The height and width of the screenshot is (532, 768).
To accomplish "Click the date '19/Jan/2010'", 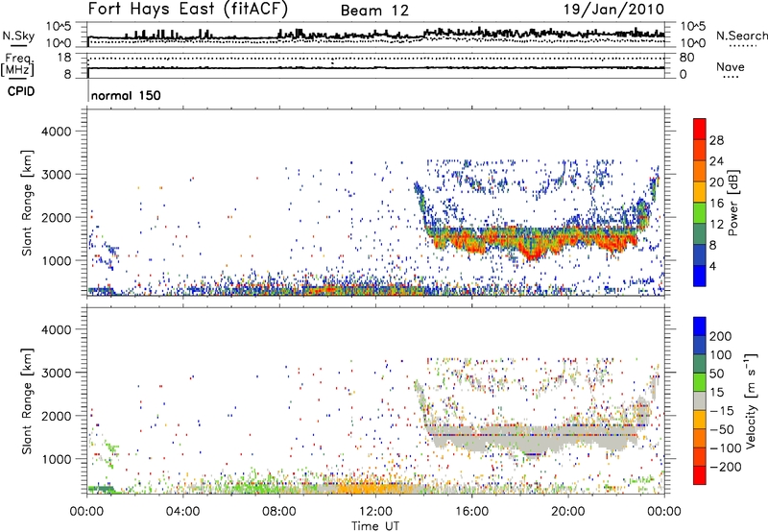I will coord(614,10).
